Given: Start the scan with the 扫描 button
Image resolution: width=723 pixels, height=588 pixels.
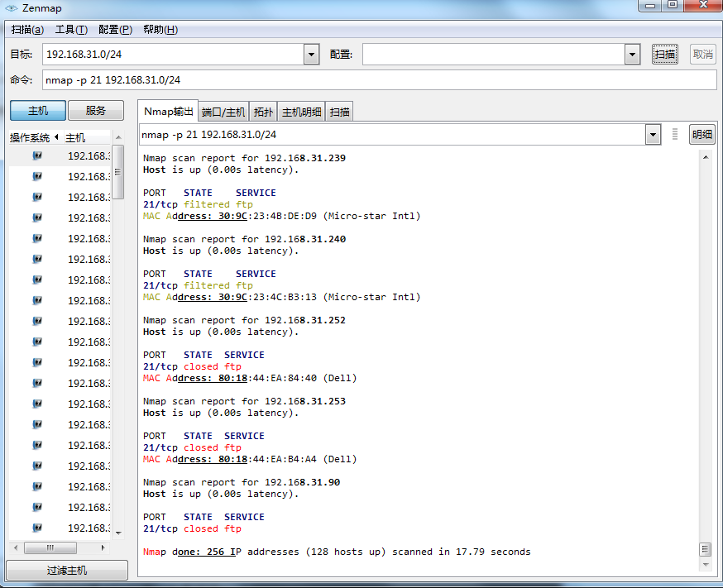Looking at the screenshot, I should (664, 55).
